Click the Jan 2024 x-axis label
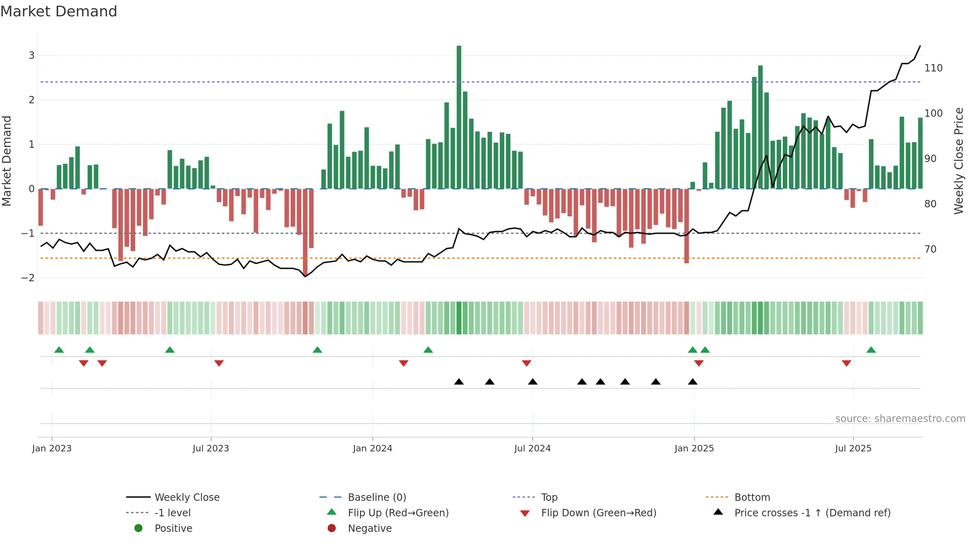This screenshot has width=980, height=551. [372, 448]
